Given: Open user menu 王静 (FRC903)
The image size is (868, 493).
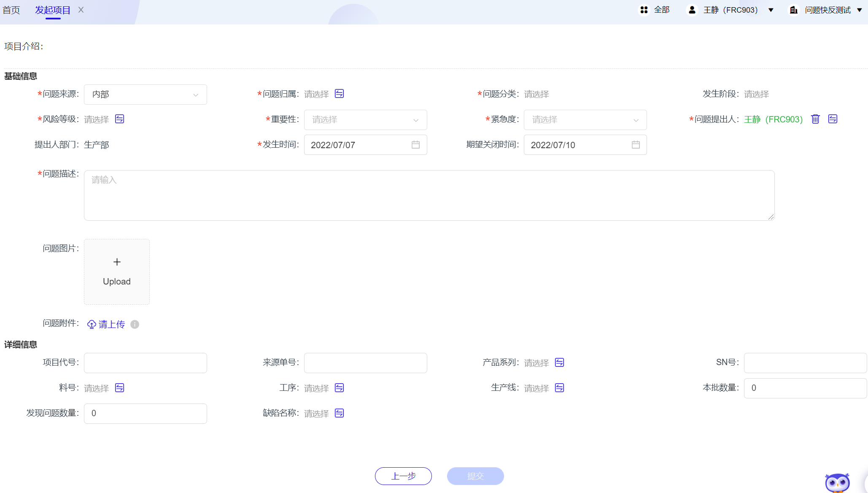Looking at the screenshot, I should pos(731,10).
